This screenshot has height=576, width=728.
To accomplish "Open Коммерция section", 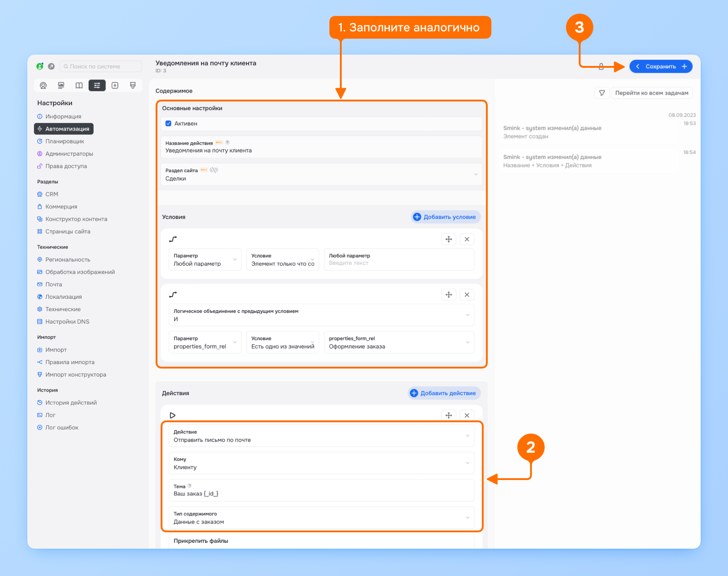I will (57, 207).
